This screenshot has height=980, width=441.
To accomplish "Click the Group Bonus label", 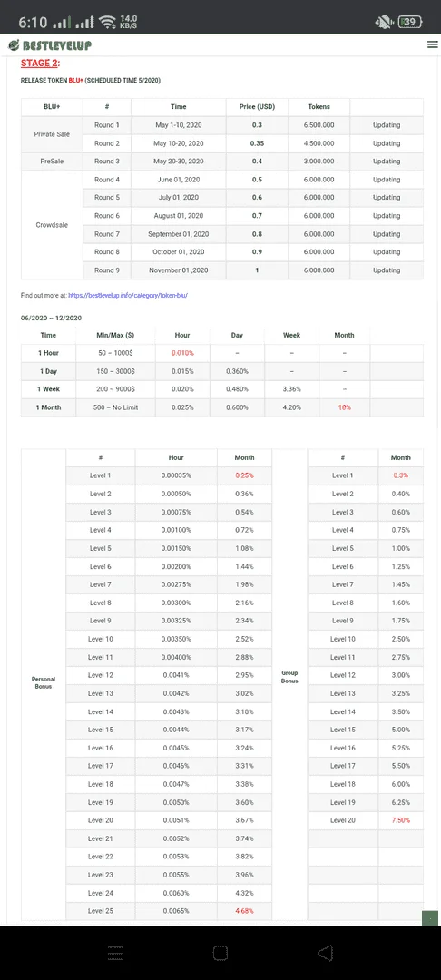I will click(x=289, y=677).
